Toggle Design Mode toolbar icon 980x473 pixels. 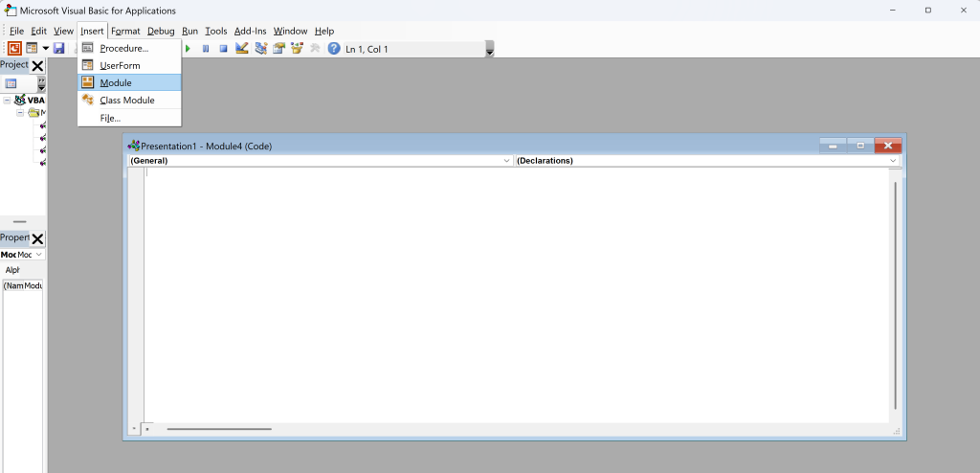coord(242,48)
